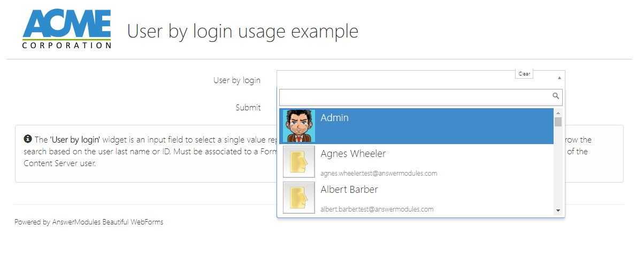Click the user list scrollbar down arrow
Screen dimensions: 644x255
coord(558,211)
